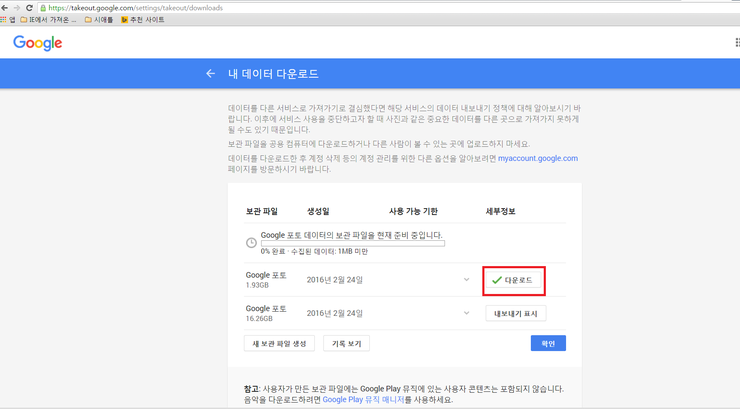The width and height of the screenshot is (740, 409).
Task: Click the 사용 가능 기한 column header
Action: click(413, 211)
